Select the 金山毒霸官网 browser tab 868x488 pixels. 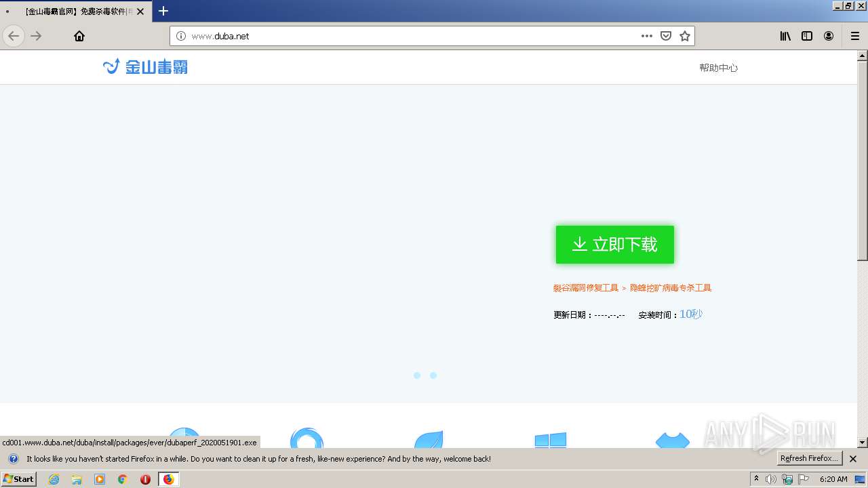point(76,12)
